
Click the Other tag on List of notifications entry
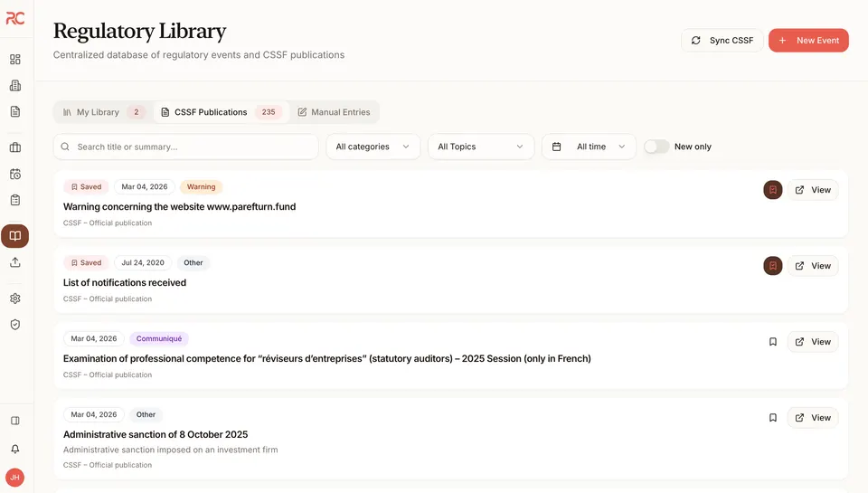pos(193,262)
